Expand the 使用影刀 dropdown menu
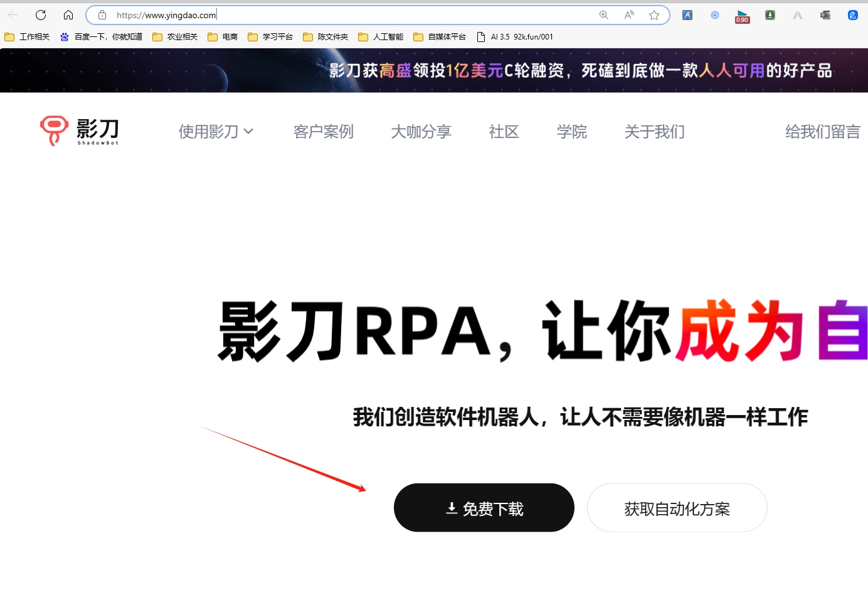The height and width of the screenshot is (595, 868). coord(216,132)
